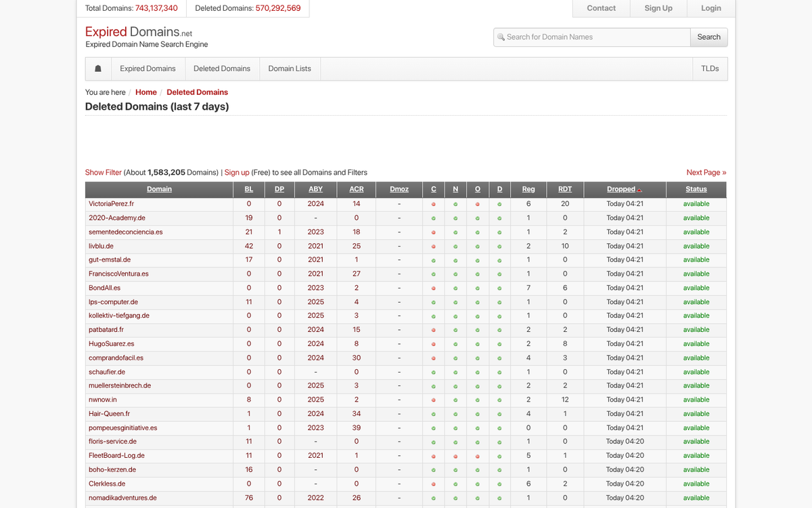Expand the Show Filter options

[103, 172]
